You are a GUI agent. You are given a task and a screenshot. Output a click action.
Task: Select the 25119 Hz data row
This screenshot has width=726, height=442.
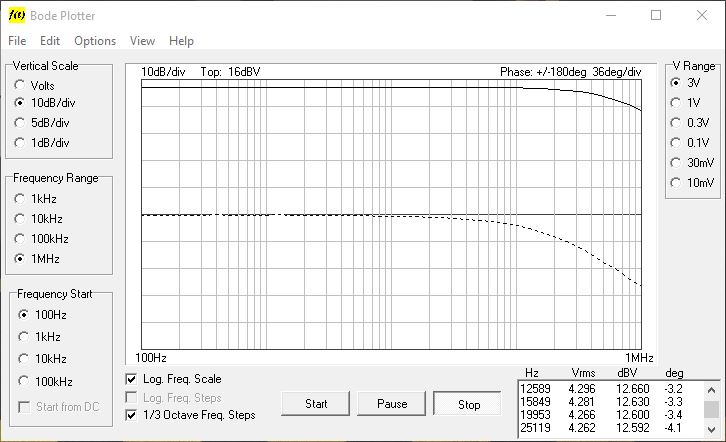(x=610, y=428)
